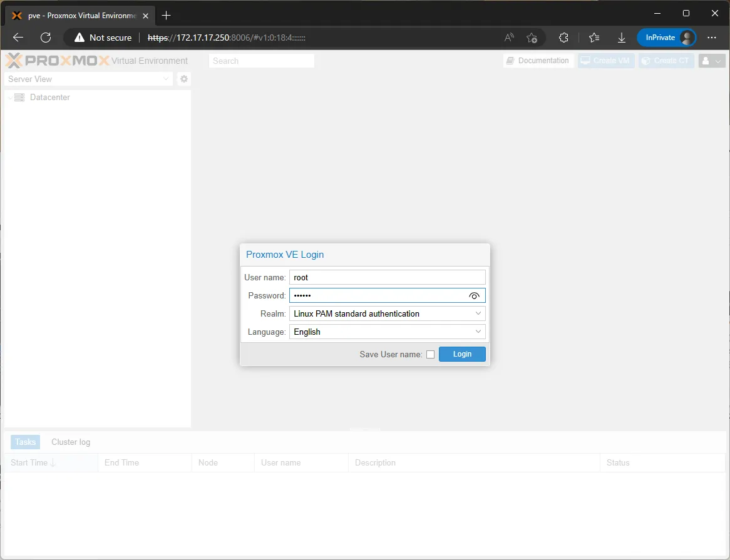Open the Language dropdown

478,332
